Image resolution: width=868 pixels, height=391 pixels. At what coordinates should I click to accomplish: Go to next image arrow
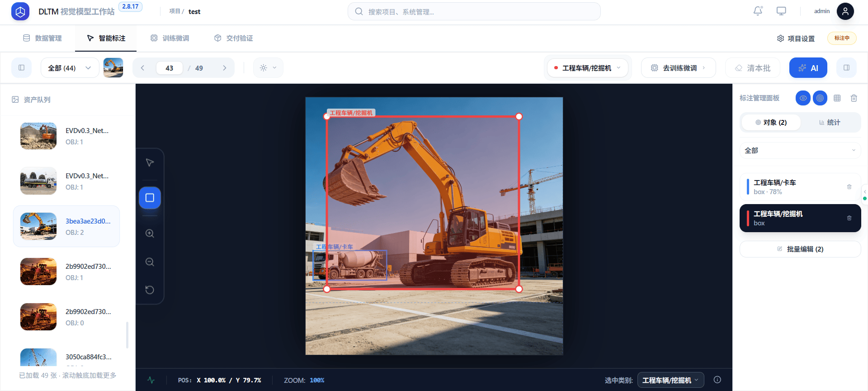pos(224,68)
